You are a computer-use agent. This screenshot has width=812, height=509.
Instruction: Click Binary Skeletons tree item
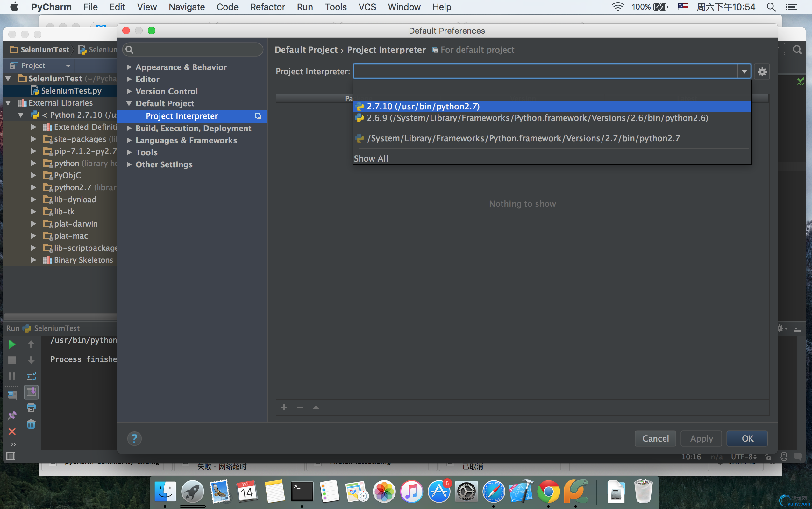[83, 260]
